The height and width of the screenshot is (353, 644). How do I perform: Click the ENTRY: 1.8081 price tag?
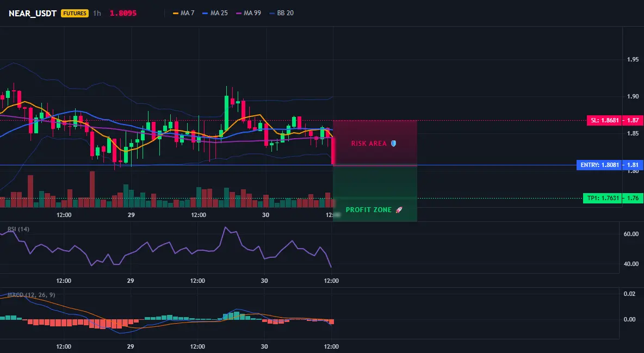click(599, 165)
